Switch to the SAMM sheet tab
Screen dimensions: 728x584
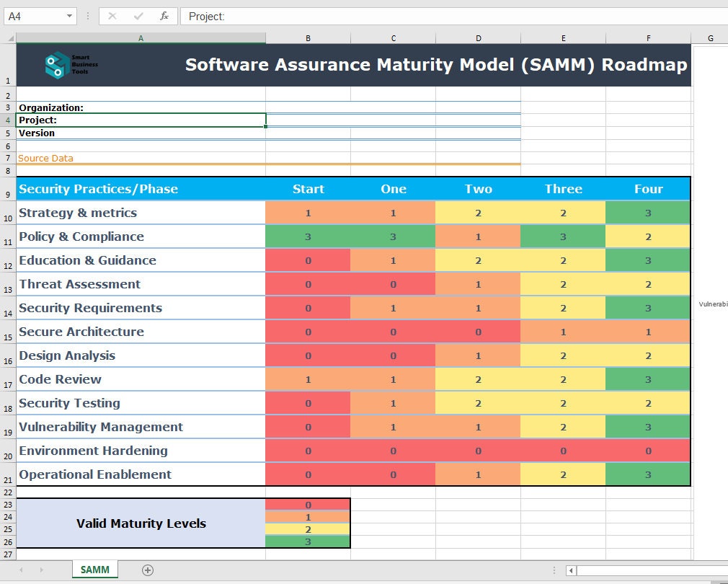[x=94, y=569]
